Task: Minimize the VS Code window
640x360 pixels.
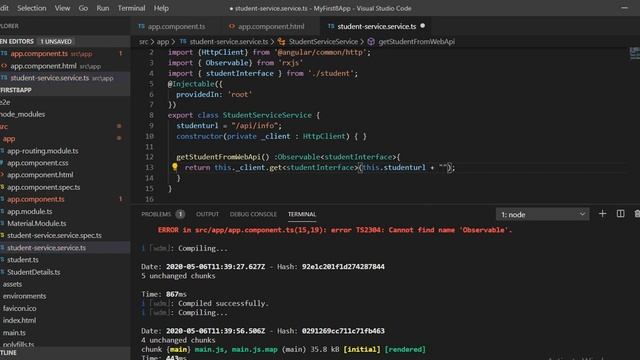Action: 624,8
